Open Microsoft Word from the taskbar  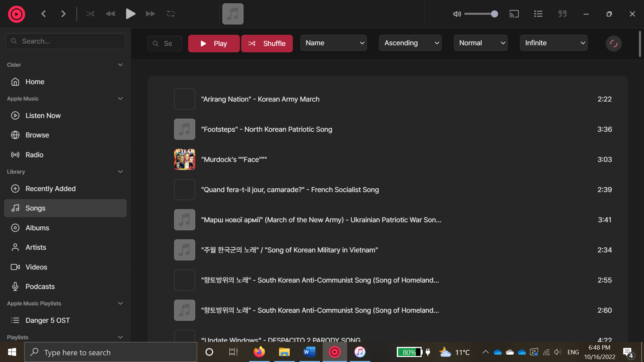pyautogui.click(x=309, y=352)
